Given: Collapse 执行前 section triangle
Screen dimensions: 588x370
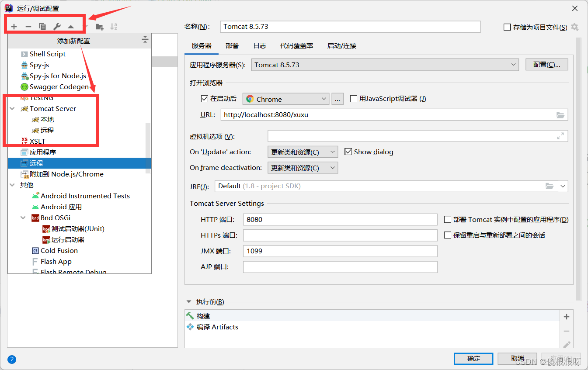Looking at the screenshot, I should 189,301.
